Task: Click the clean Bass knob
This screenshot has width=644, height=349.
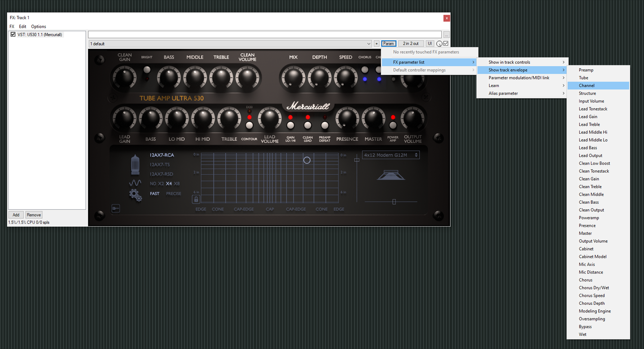Action: tap(169, 77)
